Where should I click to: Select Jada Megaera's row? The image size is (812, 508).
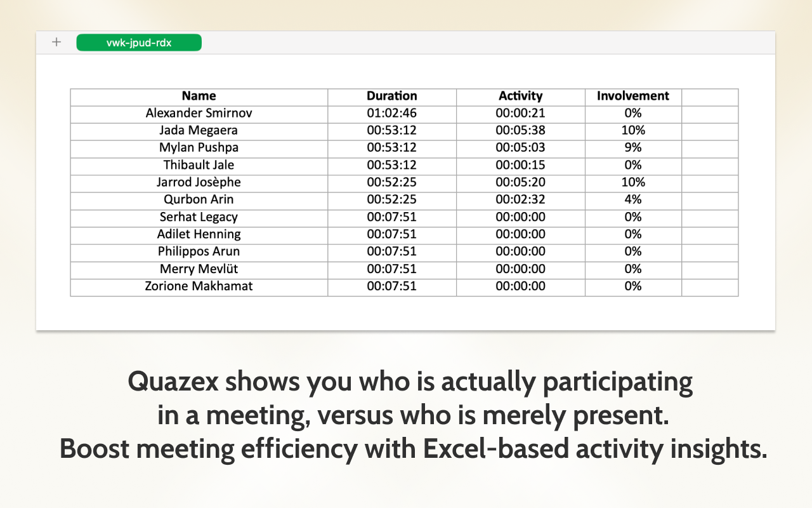click(199, 130)
